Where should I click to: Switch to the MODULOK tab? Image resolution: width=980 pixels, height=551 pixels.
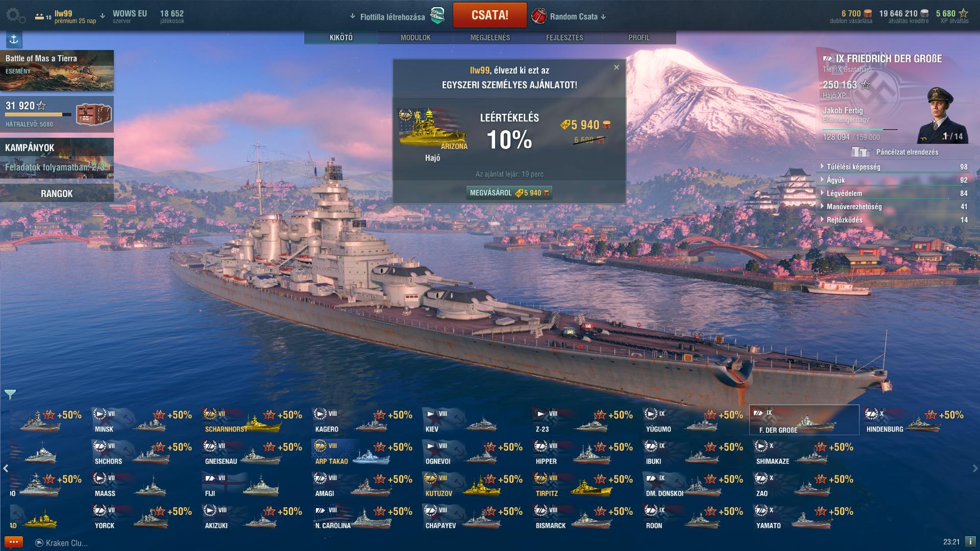pyautogui.click(x=415, y=38)
